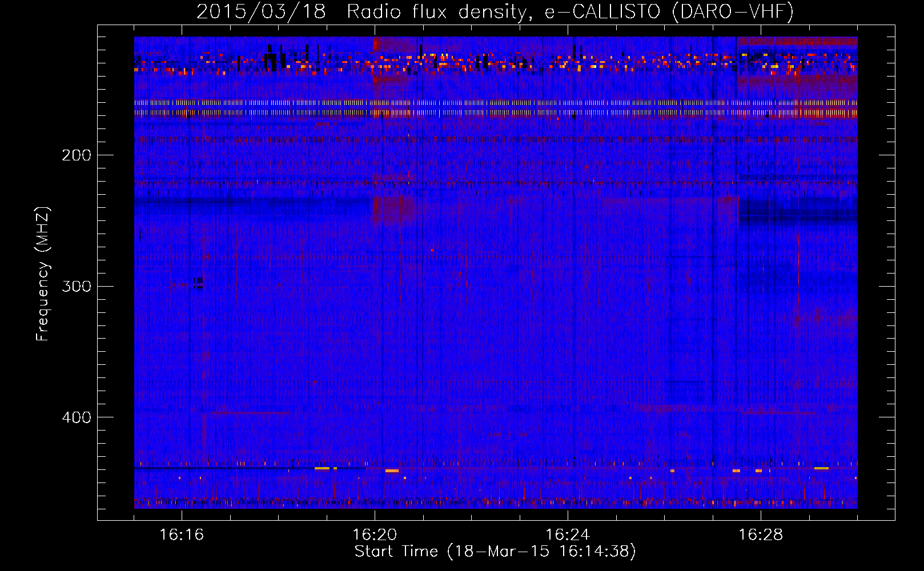This screenshot has width=924, height=571.
Task: Click the 16:28 time tick label
Action: click(x=761, y=534)
